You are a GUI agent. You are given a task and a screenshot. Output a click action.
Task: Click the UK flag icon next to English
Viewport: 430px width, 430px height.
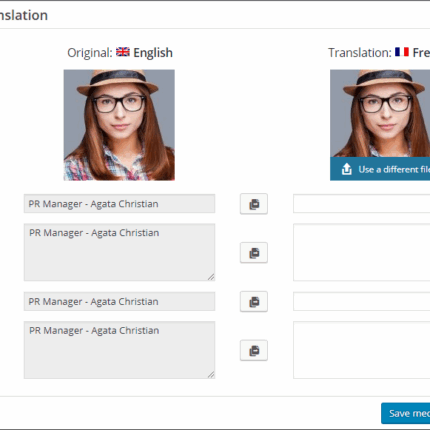click(123, 52)
